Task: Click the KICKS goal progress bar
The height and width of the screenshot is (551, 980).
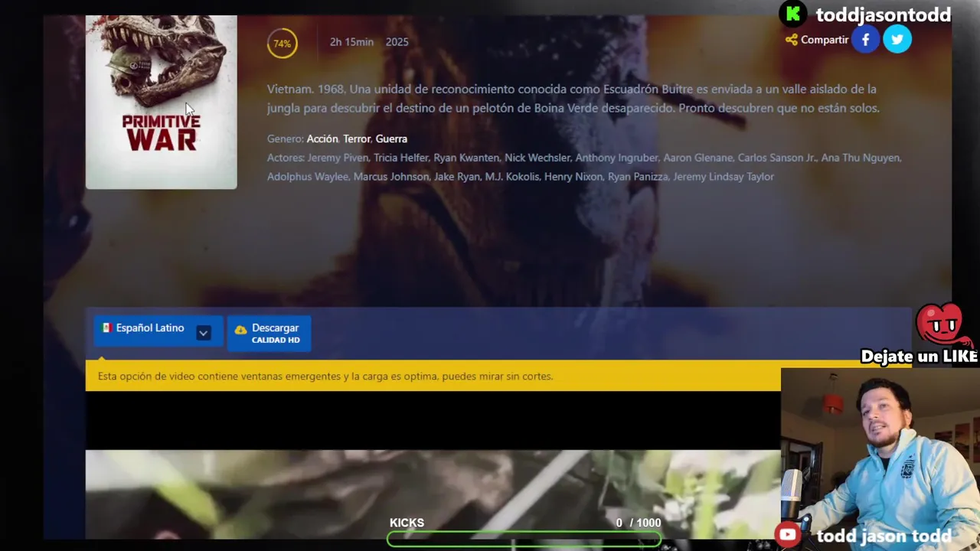Action: (524, 539)
